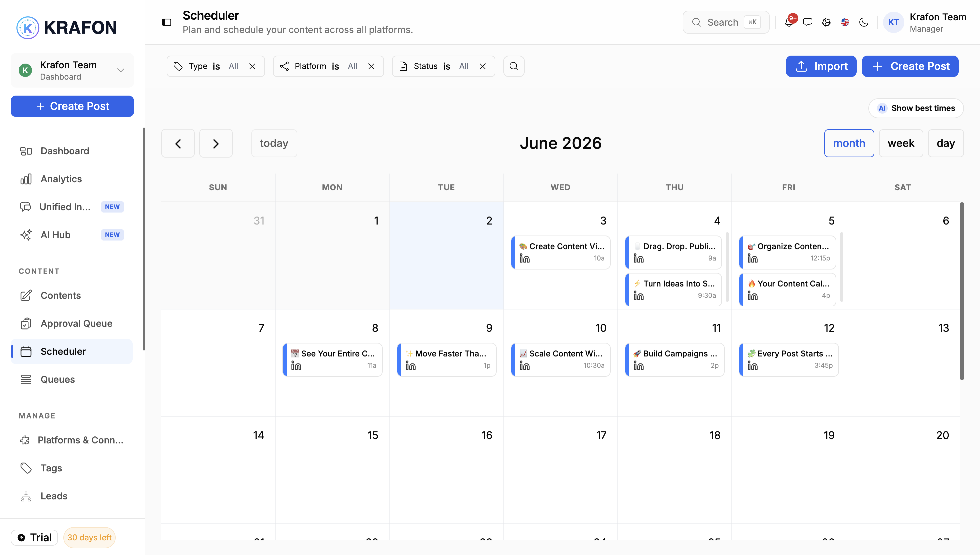
Task: Toggle dark mode moon icon
Action: [864, 23]
